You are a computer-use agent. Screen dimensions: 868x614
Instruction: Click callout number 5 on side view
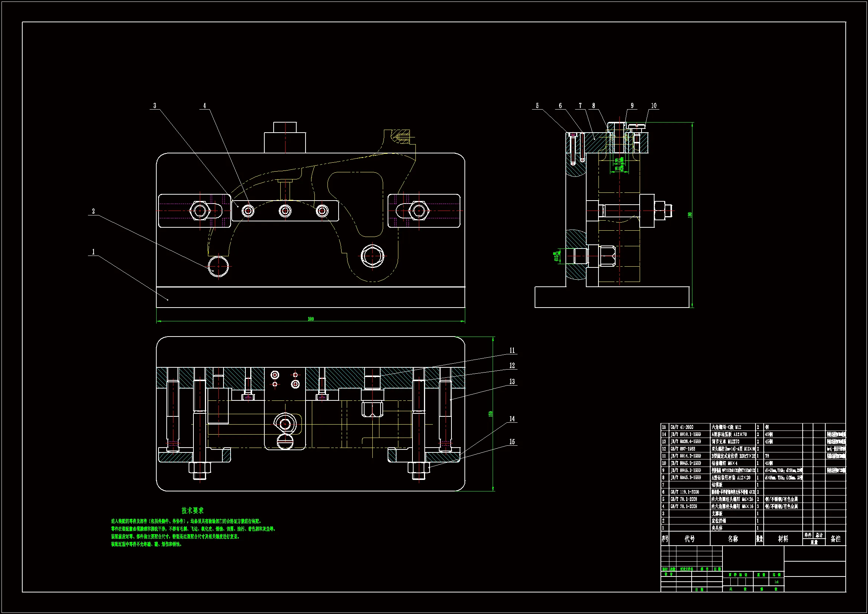point(537,106)
